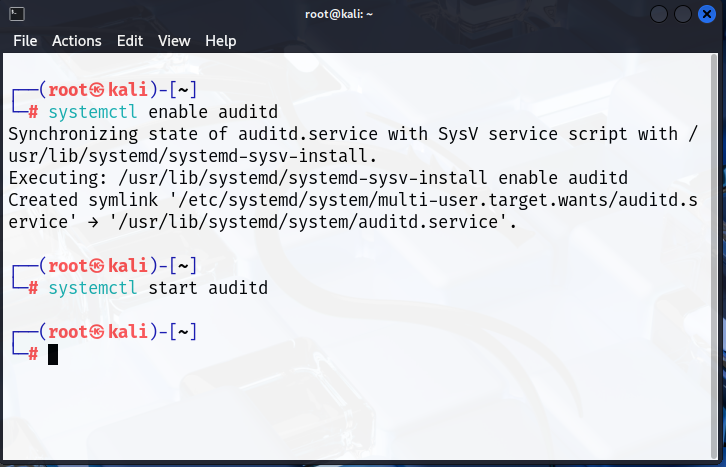
Task: Click the 'systemctl enable auditd' command line
Action: pyautogui.click(x=163, y=112)
